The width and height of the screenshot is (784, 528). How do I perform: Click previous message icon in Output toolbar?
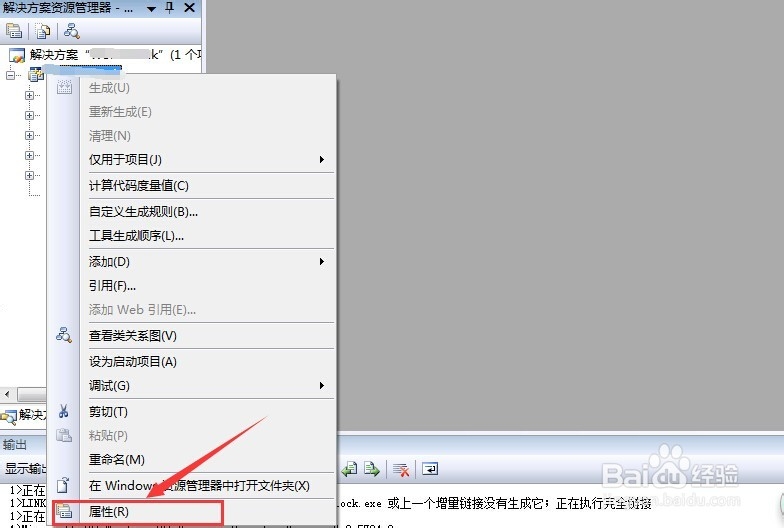click(x=350, y=469)
